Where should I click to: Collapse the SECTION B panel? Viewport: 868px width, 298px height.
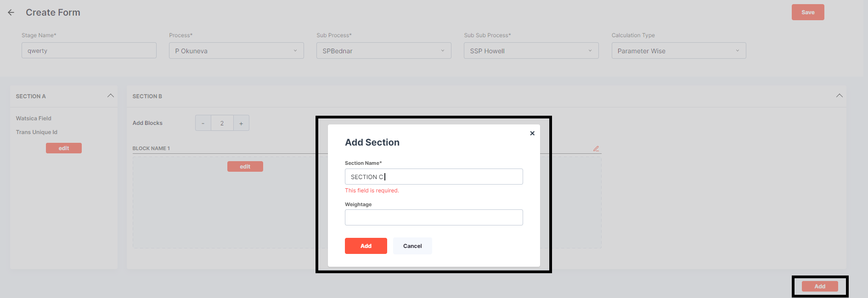[x=840, y=96]
